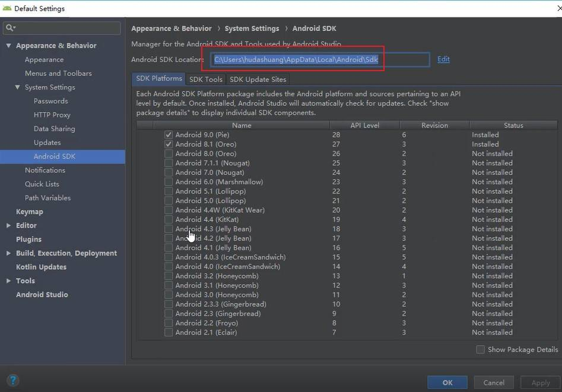
Task: Switch to SDK Tools tab
Action: [206, 79]
